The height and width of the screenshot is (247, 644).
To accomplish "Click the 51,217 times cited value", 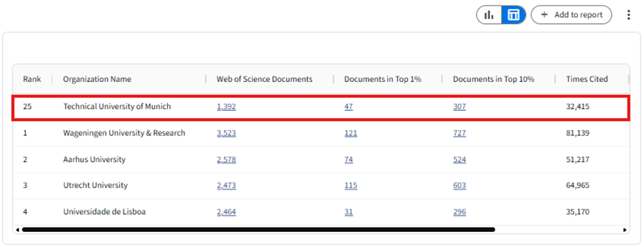I will pos(578,159).
